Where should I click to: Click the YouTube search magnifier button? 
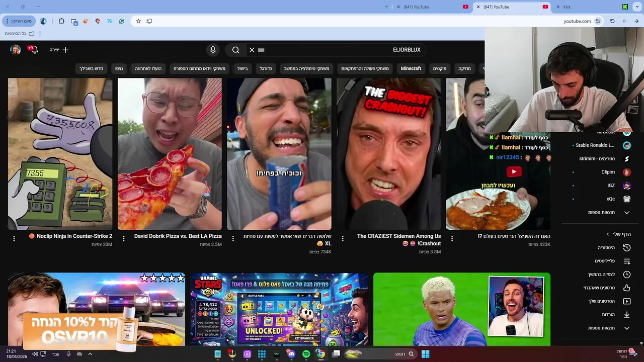[235, 50]
